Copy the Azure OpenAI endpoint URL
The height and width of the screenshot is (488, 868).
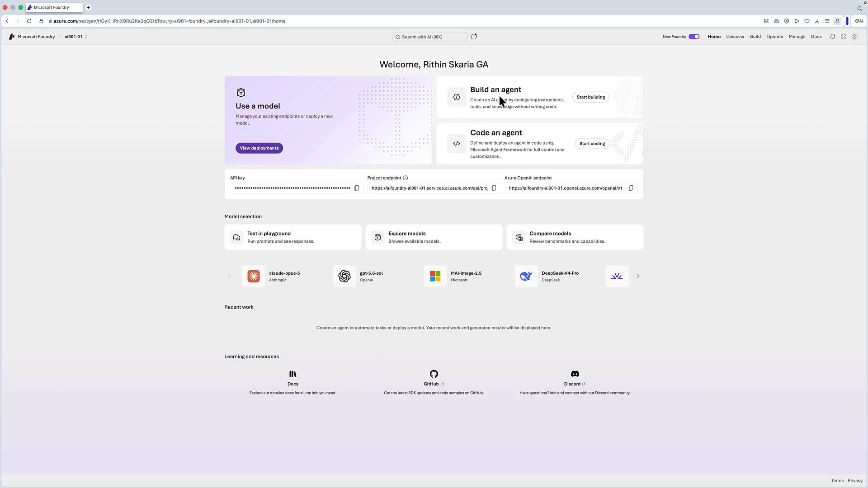(x=631, y=188)
